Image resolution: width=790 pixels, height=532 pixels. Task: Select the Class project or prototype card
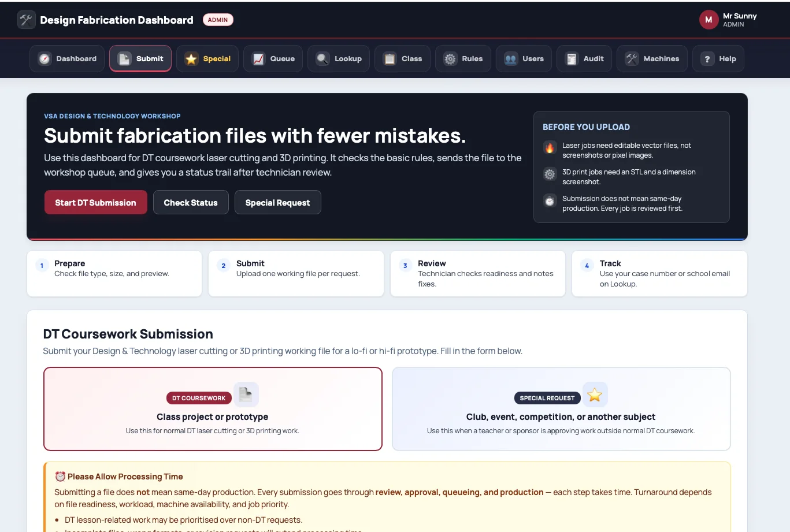click(x=213, y=409)
